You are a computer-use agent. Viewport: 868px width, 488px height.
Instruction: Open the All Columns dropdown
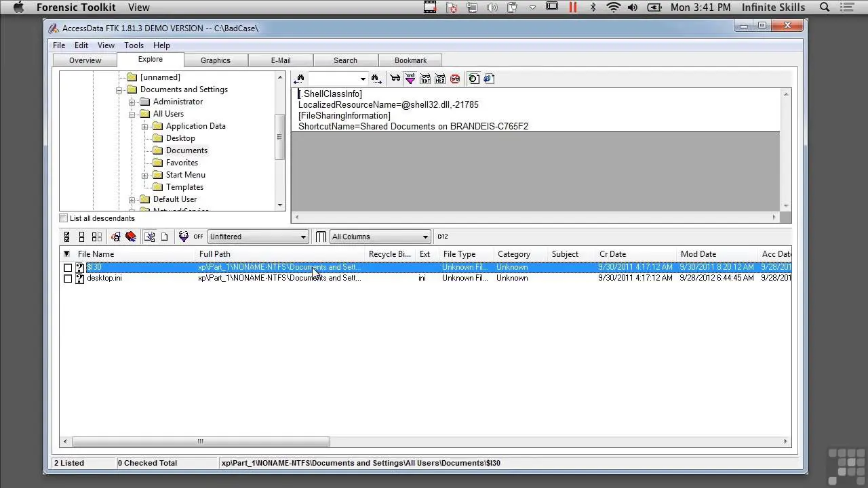click(425, 237)
